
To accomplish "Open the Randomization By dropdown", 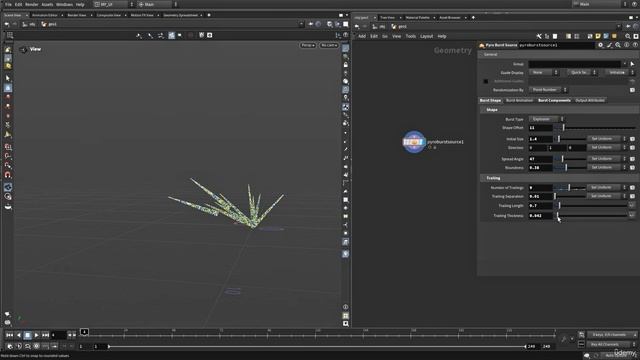I will click(x=548, y=90).
